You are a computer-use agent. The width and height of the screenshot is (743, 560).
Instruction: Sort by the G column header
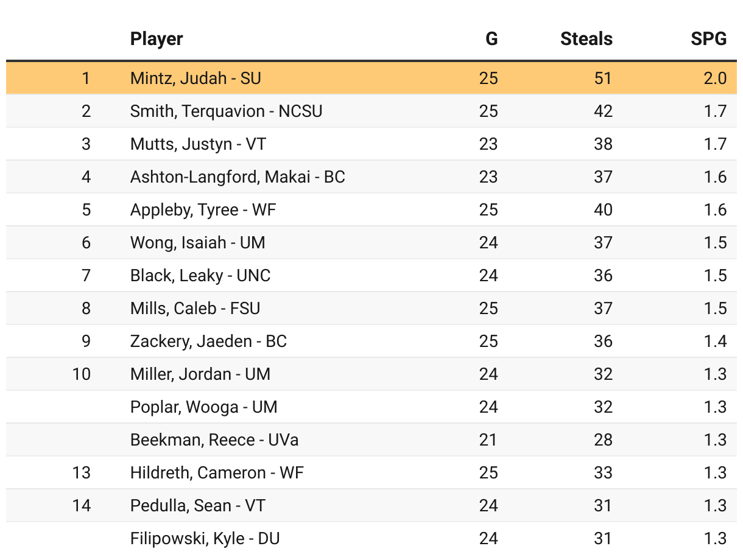[x=491, y=39]
